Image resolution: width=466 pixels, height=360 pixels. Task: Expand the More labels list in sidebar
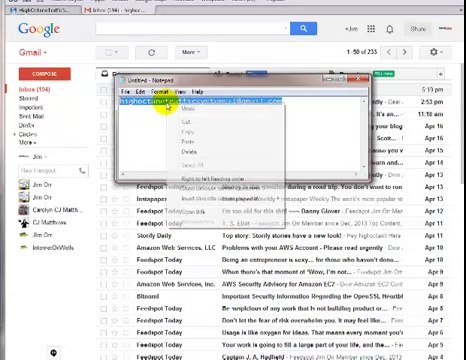[27, 143]
